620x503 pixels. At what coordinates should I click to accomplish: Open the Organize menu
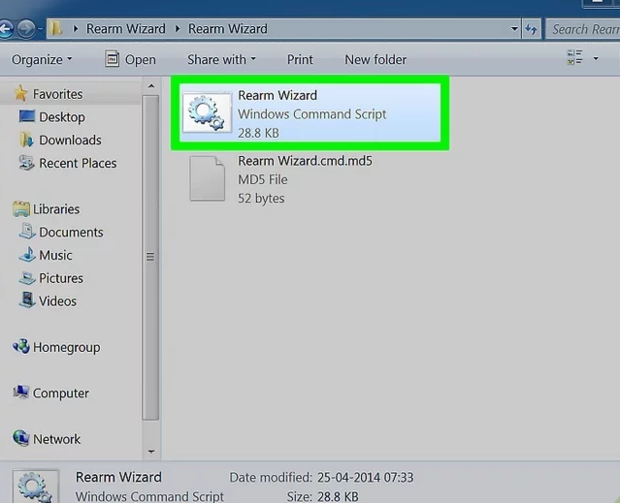pyautogui.click(x=42, y=60)
